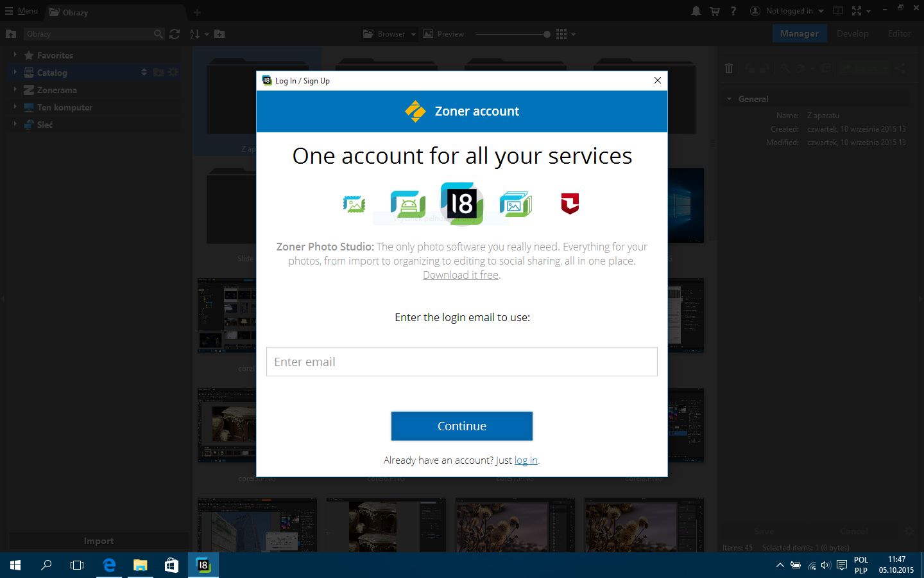Click the log in link
Image resolution: width=924 pixels, height=578 pixels.
526,460
